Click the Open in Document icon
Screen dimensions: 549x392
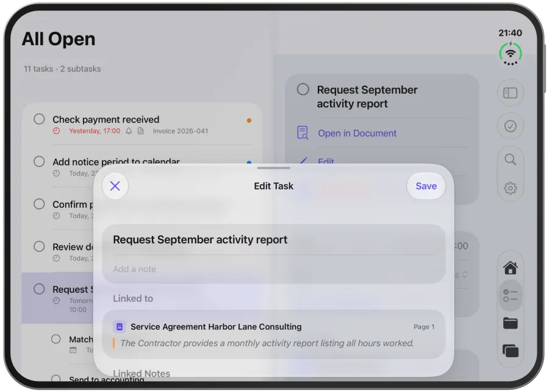[x=303, y=133]
